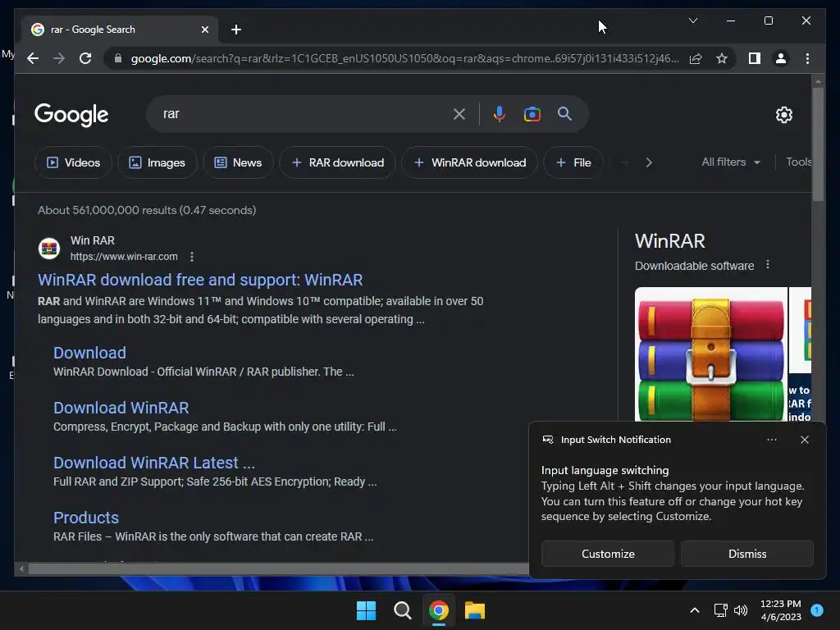The width and height of the screenshot is (840, 630).
Task: Click Customize in the input switch notification
Action: click(x=608, y=554)
